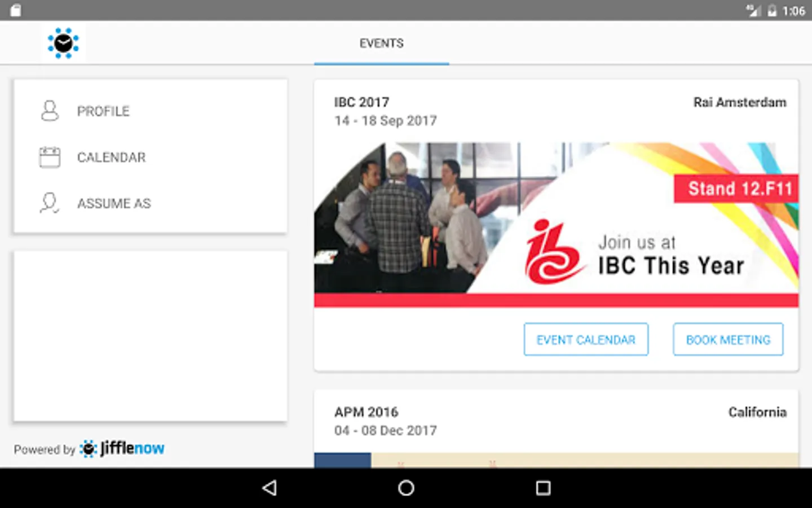Click the 04 - 08 Dec 2017 date
Image resolution: width=812 pixels, height=508 pixels.
click(x=386, y=431)
